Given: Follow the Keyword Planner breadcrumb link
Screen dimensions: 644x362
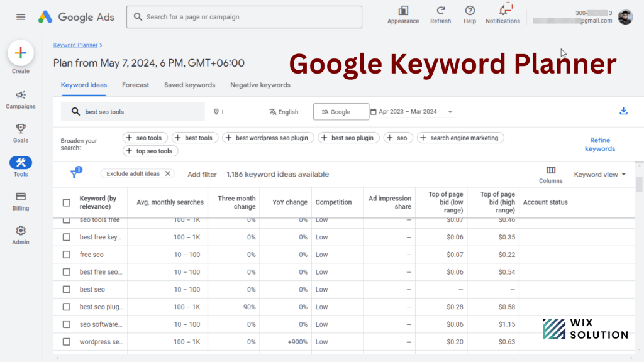Looking at the screenshot, I should point(75,45).
